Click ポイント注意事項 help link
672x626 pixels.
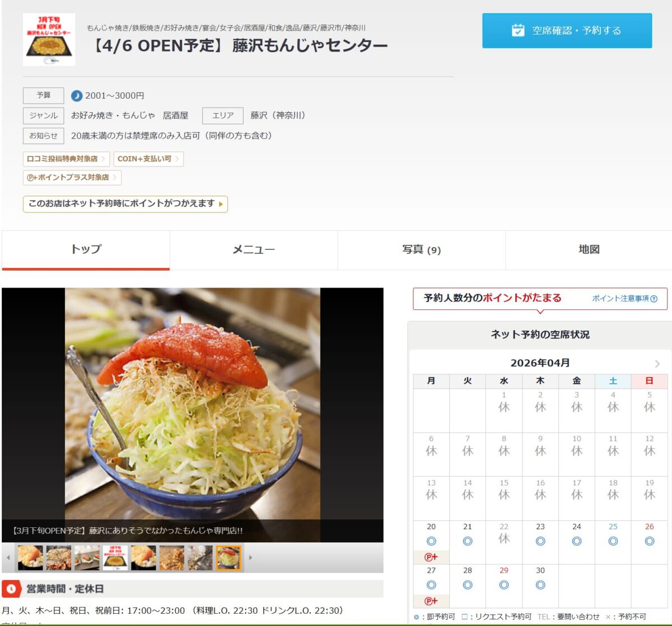pyautogui.click(x=624, y=299)
